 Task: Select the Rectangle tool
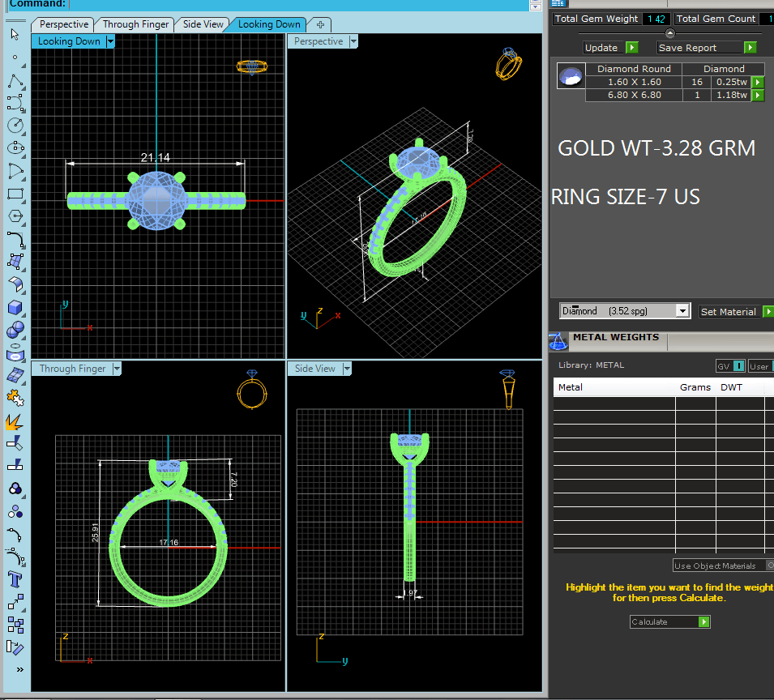click(x=15, y=194)
